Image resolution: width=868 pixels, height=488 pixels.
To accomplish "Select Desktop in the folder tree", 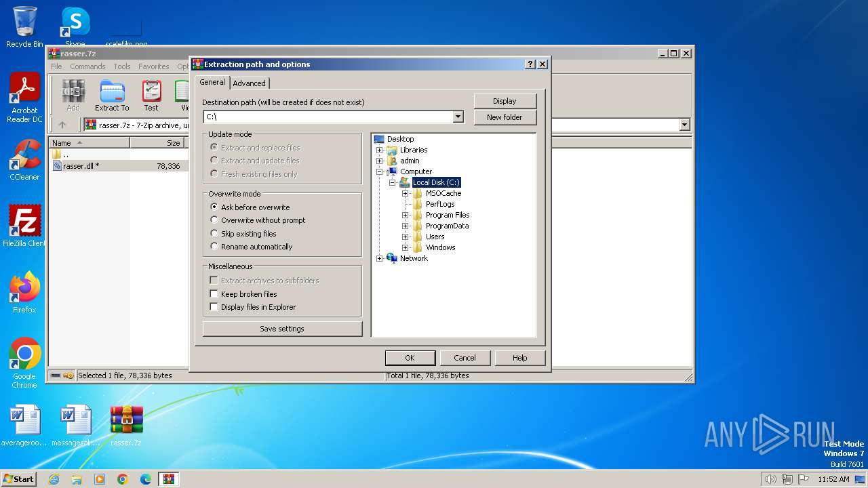I will 400,139.
